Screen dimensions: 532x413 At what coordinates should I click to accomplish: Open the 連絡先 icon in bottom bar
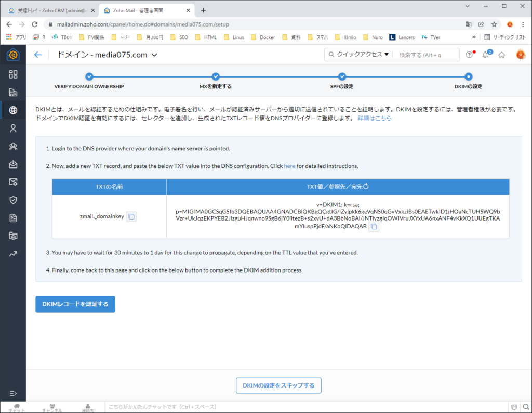(87, 408)
